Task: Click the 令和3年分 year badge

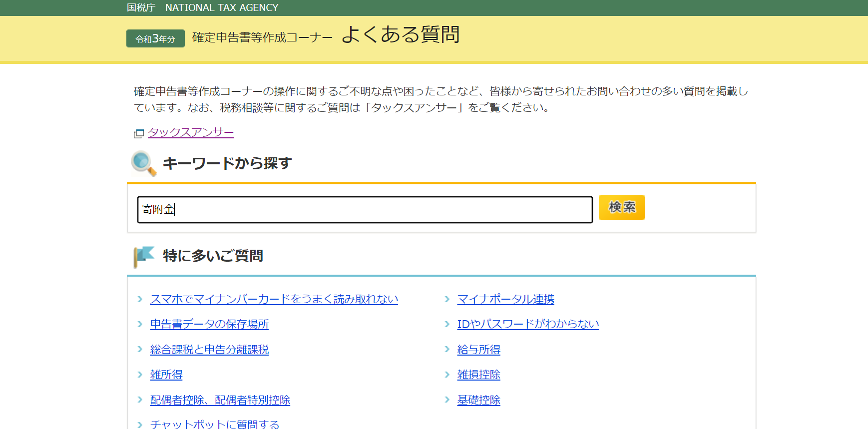Action: [x=155, y=38]
